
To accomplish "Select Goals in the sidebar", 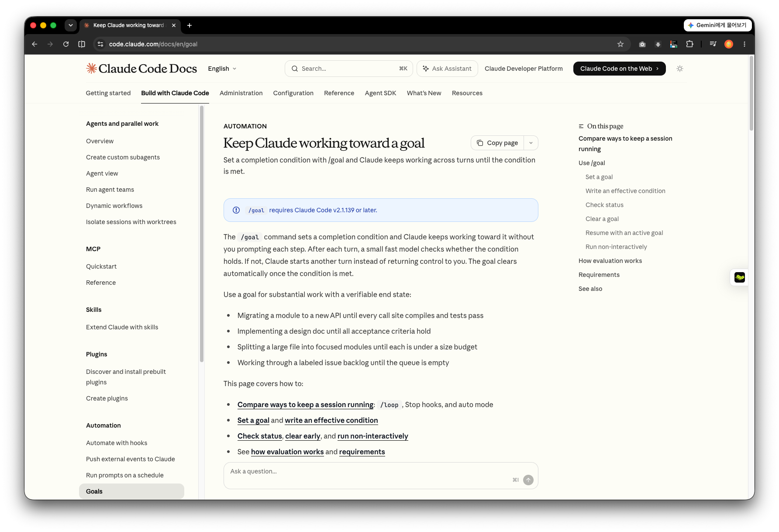I will (131, 491).
